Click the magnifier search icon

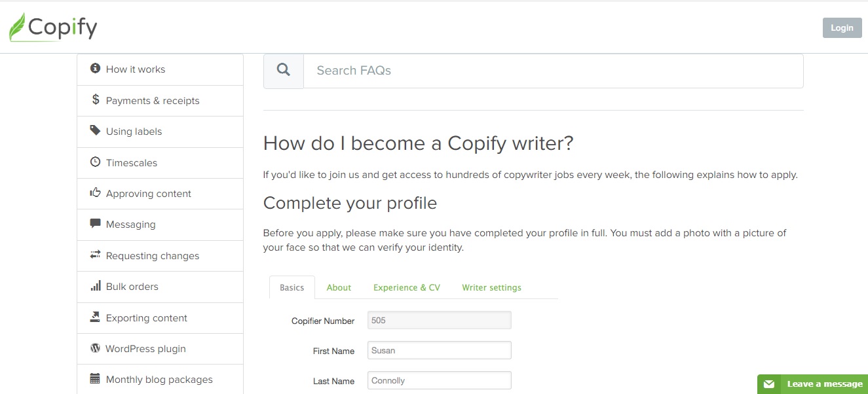[x=284, y=70]
